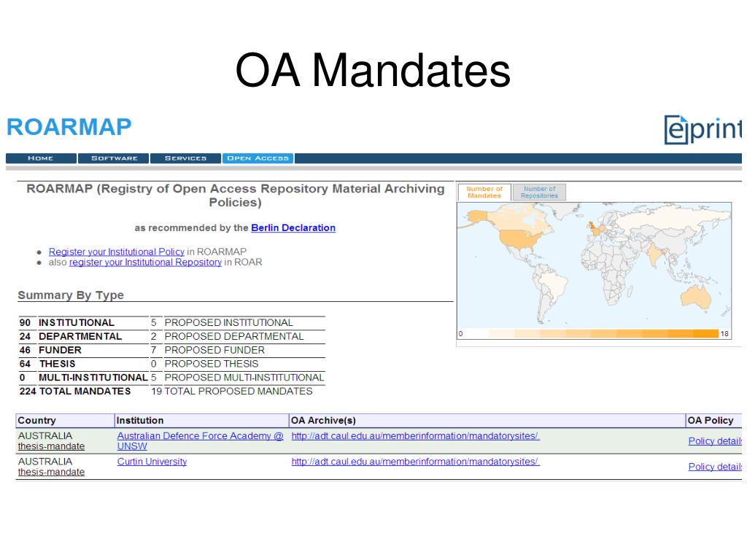Image resolution: width=747 pixels, height=560 pixels.
Task: Click the 'Summary By Type' heading
Action: click(71, 295)
